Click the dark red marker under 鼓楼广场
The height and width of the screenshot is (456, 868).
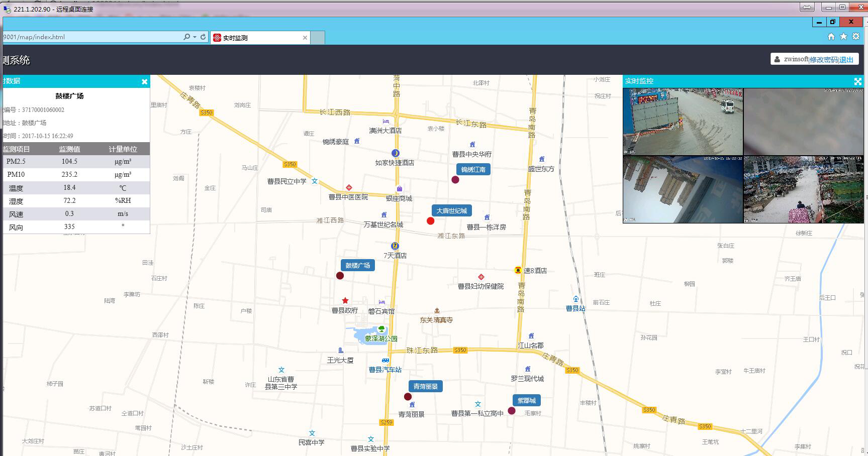[340, 276]
